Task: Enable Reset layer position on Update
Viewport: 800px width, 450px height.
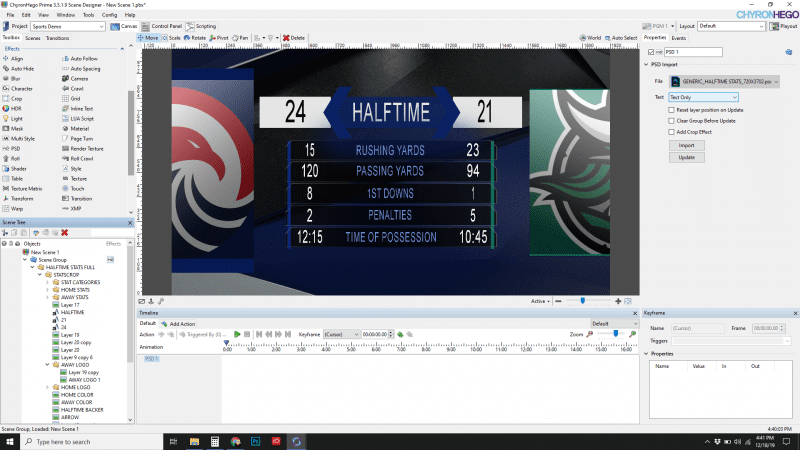Action: pos(671,109)
